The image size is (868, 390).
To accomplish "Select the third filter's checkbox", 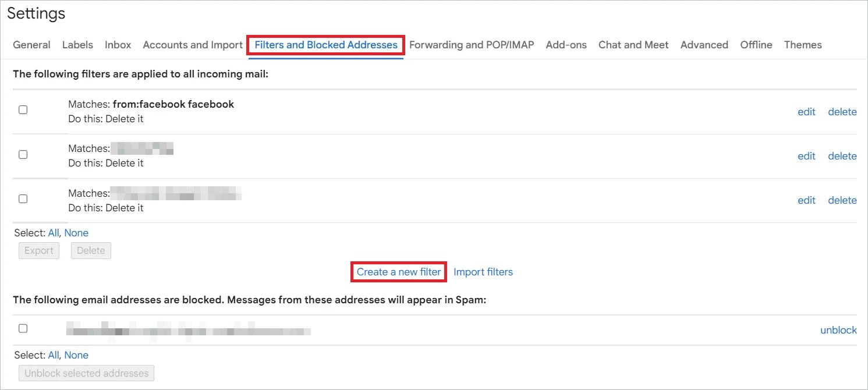I will 23,198.
